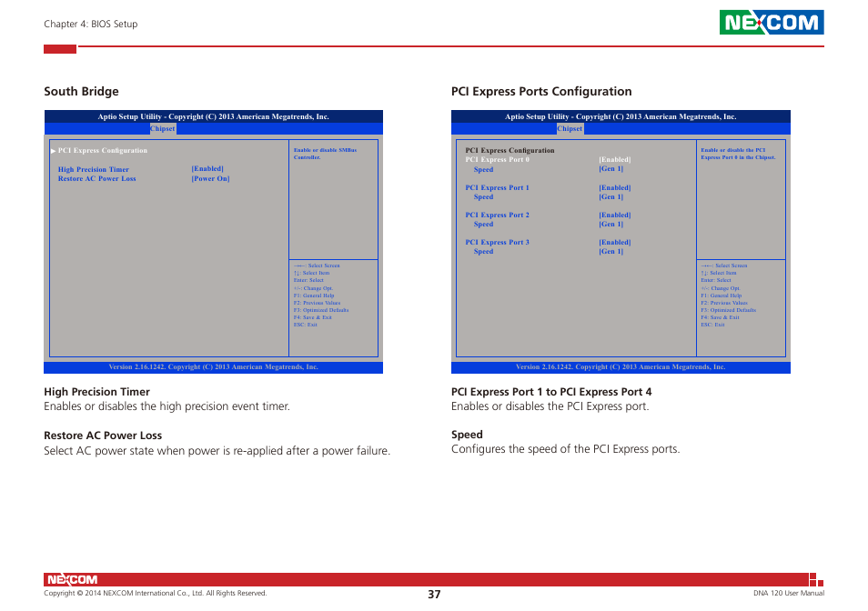
Task: Click 'ESC: Exit' in South Bridge screen
Action: pos(306,325)
